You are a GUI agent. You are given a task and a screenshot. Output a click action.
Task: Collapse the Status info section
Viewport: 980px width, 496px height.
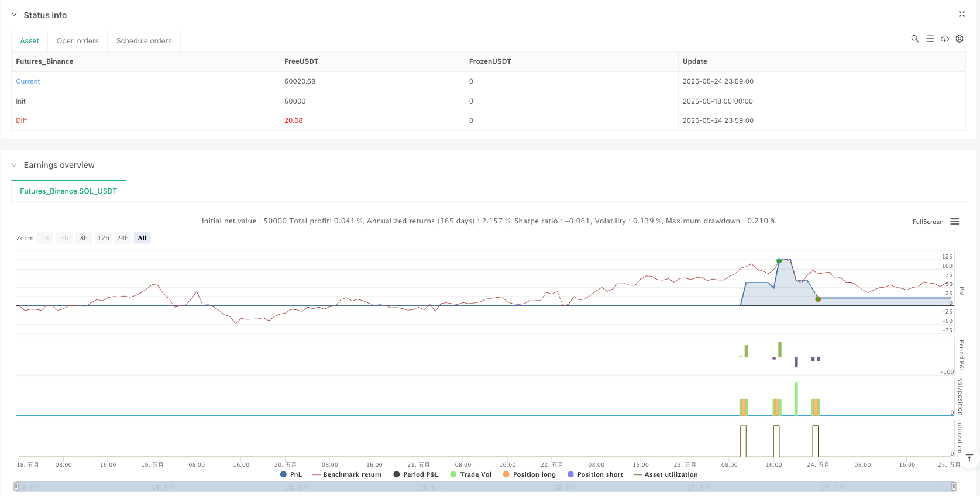15,15
